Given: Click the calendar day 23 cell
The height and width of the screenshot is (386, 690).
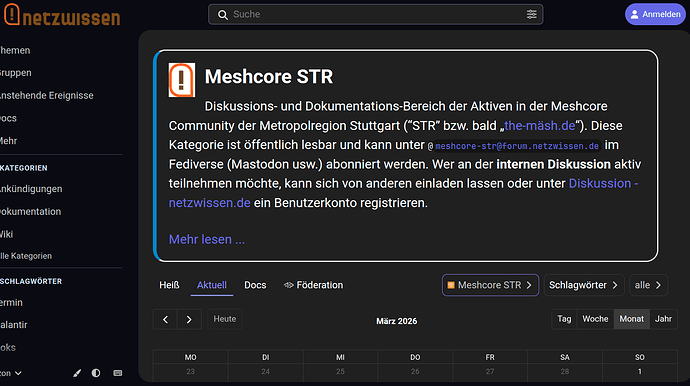Looking at the screenshot, I should tap(191, 372).
